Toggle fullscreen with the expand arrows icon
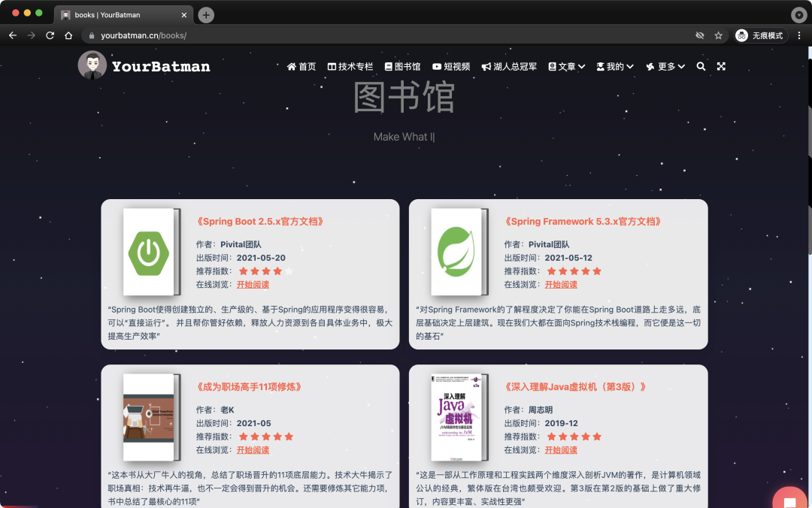The image size is (812, 508). click(721, 66)
